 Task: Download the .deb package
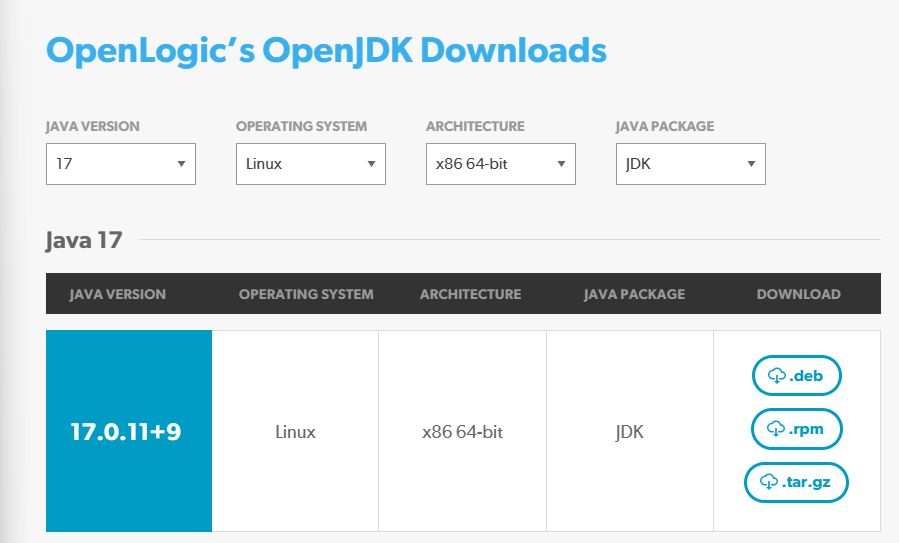coord(796,376)
